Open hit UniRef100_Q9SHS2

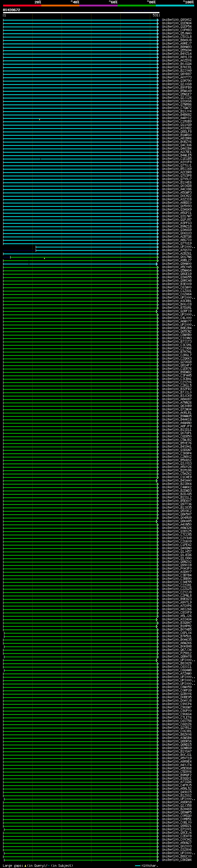tap(177, 20)
